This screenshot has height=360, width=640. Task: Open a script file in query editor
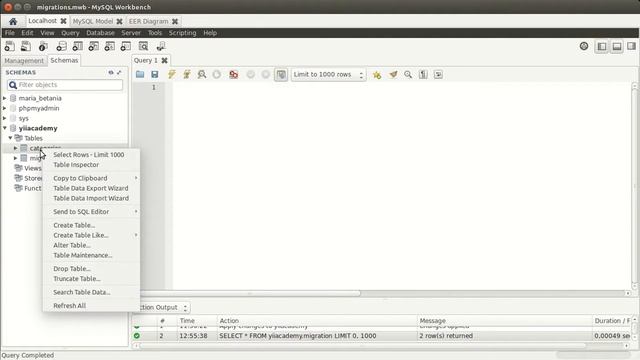pyautogui.click(x=140, y=74)
